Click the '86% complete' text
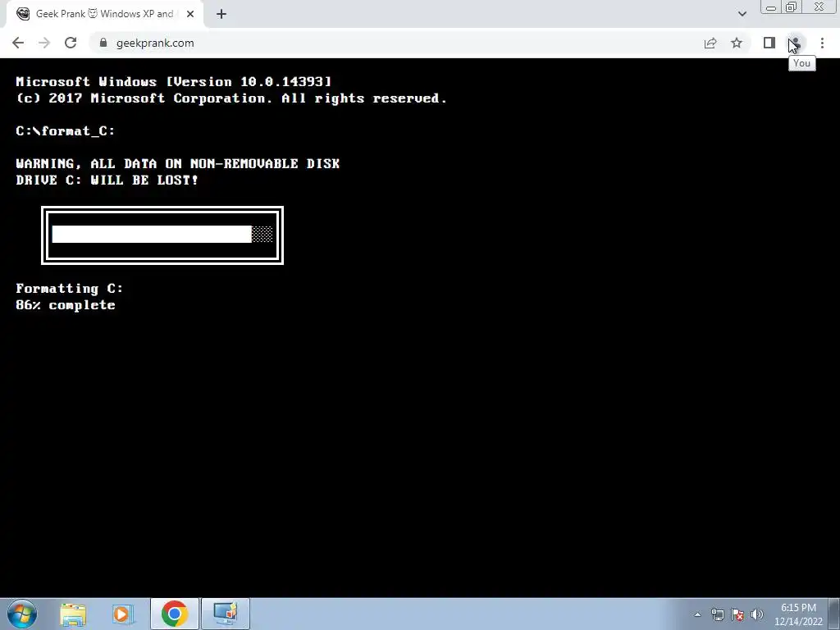Screen dimensions: 840x630 [66, 305]
